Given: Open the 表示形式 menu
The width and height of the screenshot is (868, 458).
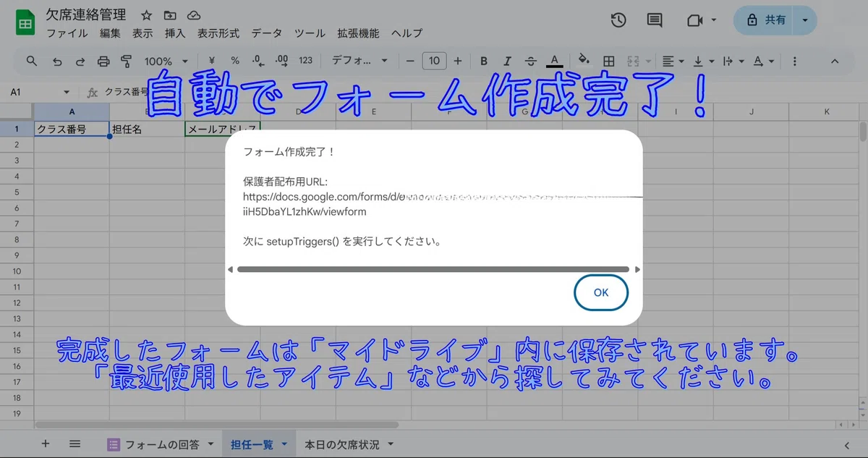Looking at the screenshot, I should (x=218, y=33).
